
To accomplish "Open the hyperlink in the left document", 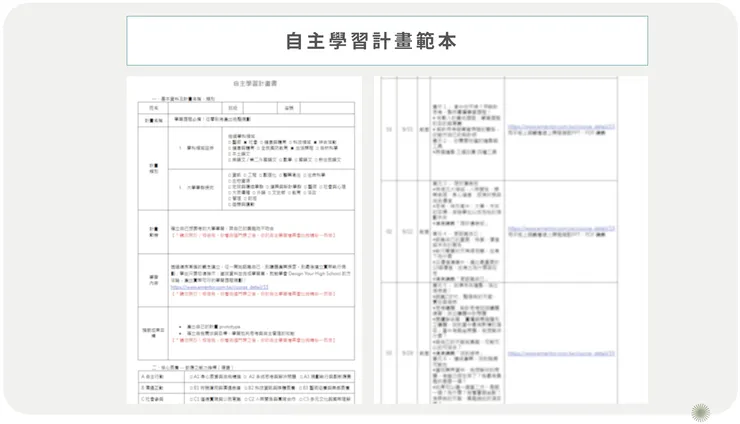I will (x=219, y=287).
